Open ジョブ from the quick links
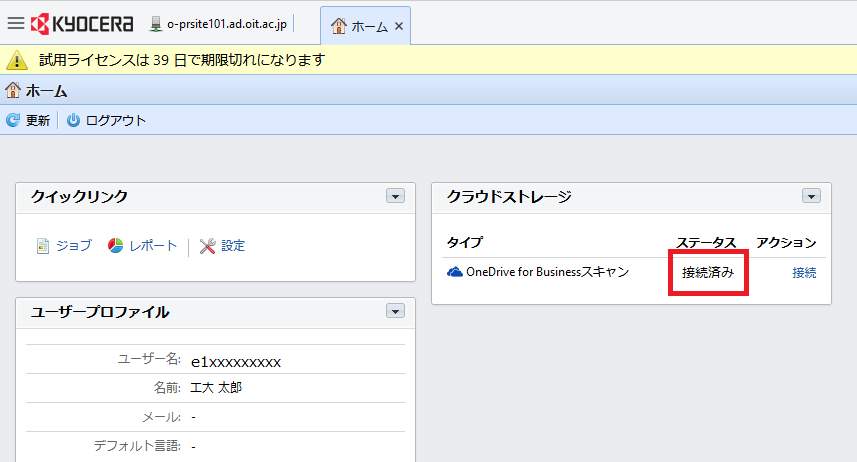857x462 pixels. (64, 246)
